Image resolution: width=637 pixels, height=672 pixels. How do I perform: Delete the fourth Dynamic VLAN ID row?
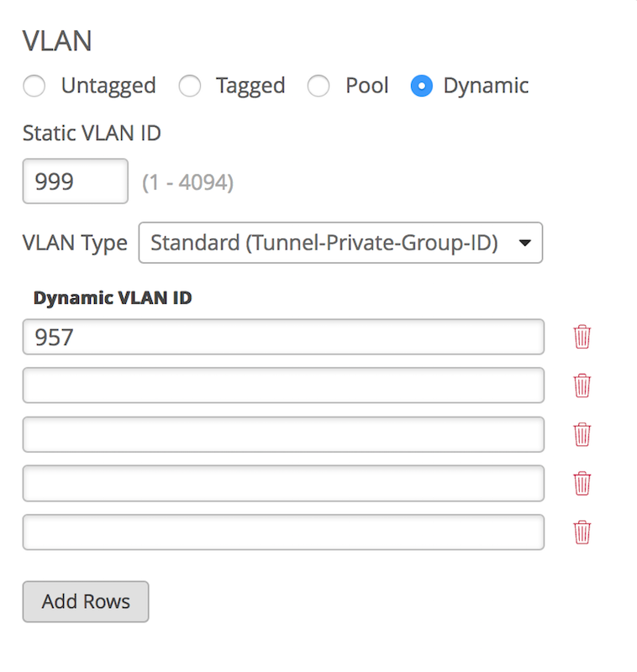pyautogui.click(x=582, y=483)
